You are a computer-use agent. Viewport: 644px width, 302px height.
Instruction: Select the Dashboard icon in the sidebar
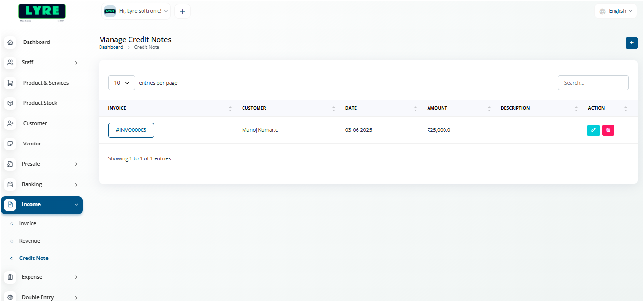click(10, 42)
